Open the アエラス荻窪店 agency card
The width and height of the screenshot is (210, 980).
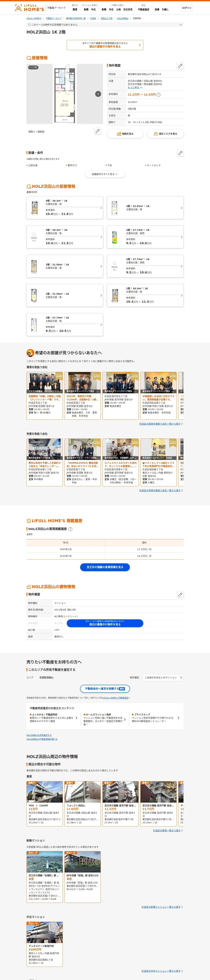45,396
